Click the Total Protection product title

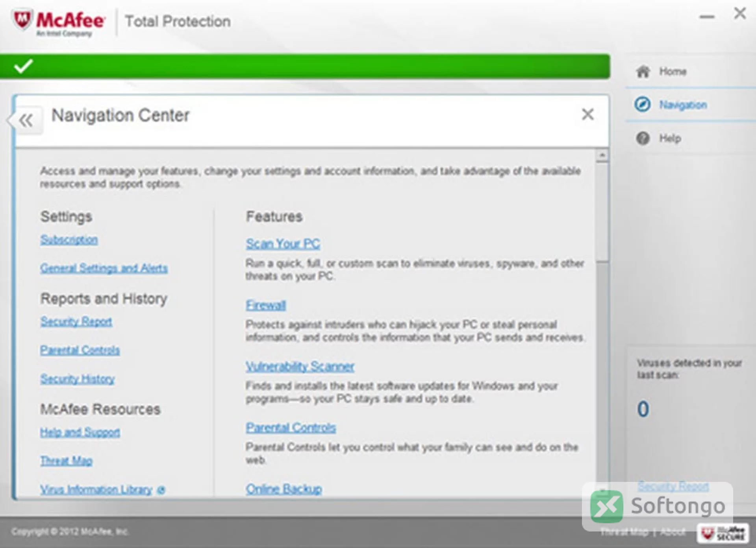178,21
